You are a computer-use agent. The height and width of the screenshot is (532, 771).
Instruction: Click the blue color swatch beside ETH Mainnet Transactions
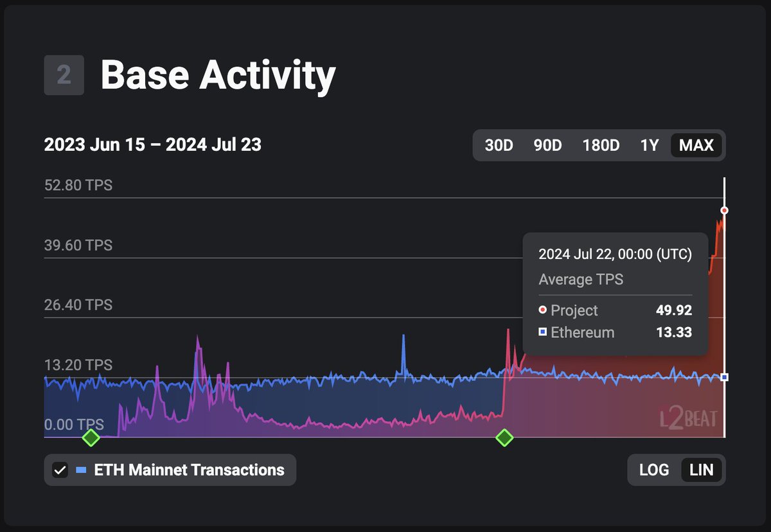[x=81, y=470]
